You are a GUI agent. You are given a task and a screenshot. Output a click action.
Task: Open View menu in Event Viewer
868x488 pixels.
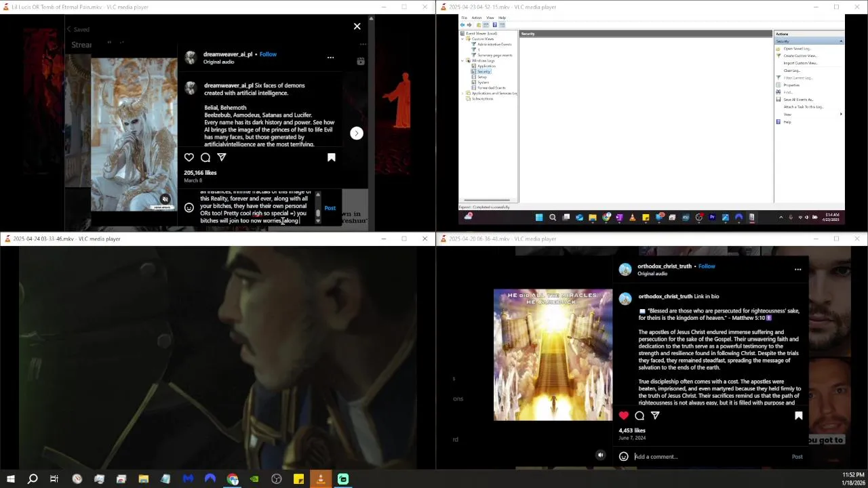click(x=490, y=18)
